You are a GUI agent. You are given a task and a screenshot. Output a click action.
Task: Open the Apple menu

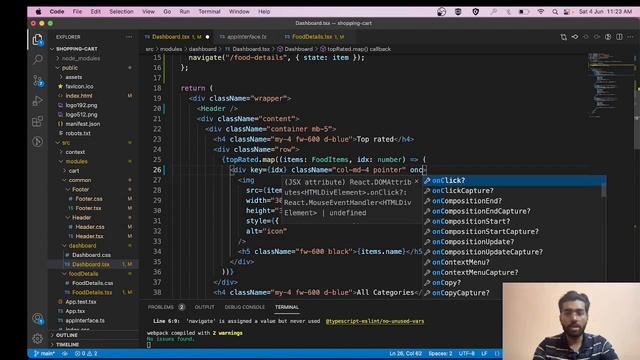[x=38, y=12]
